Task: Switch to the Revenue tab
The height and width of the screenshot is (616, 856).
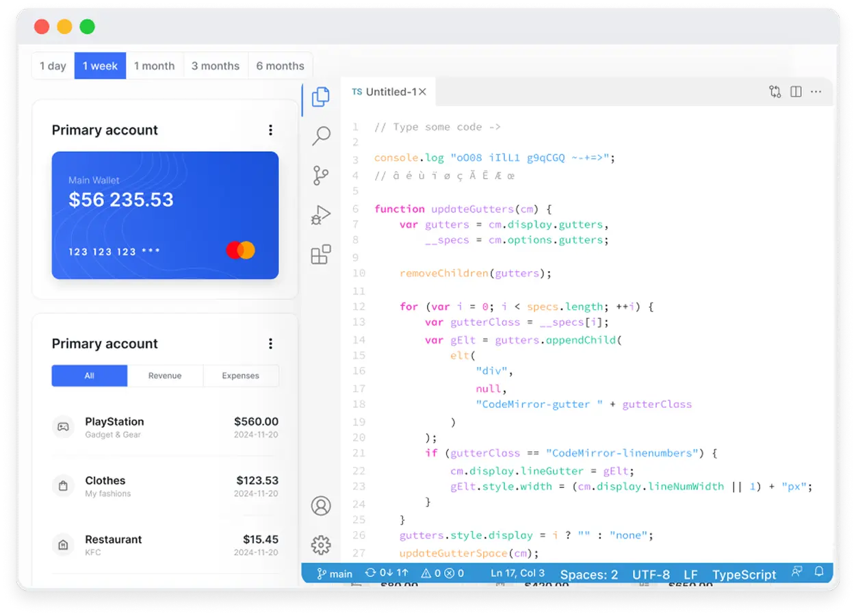Action: click(165, 376)
